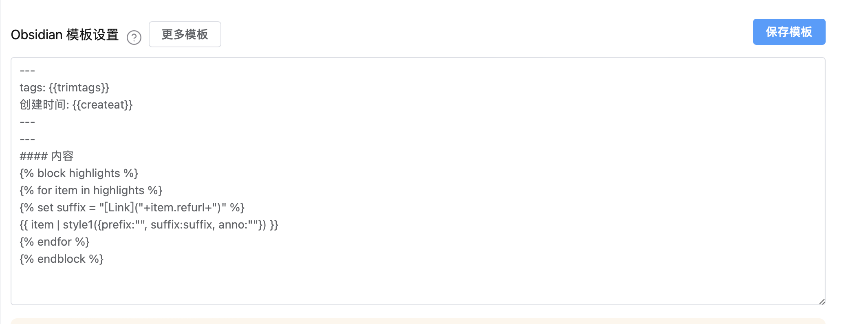
Task: Click the 创建时间: {{createat}} line
Action: [x=76, y=105]
